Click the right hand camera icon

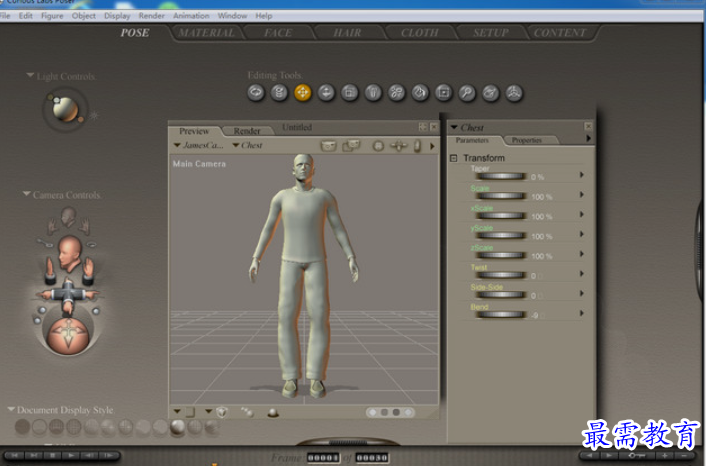(84, 226)
